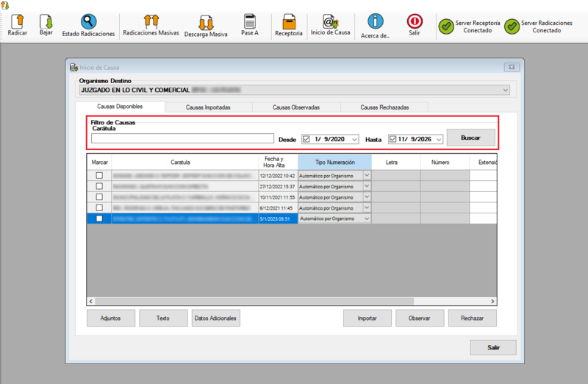Expand Tipo Numeración for 10/11/2021 row
588x384 pixels.
tap(367, 196)
